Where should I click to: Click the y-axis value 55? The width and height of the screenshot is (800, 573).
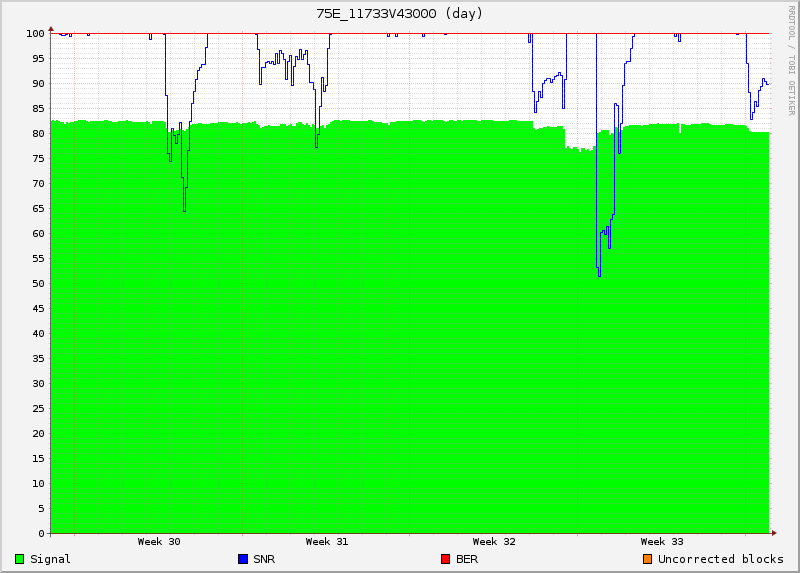coord(38,259)
